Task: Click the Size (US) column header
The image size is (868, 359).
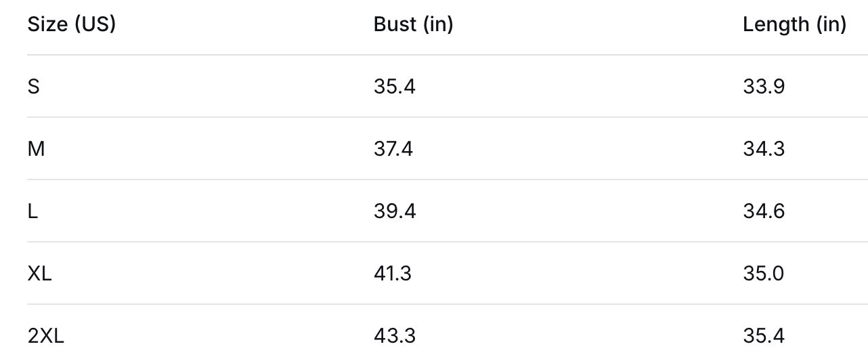Action: coord(71,24)
